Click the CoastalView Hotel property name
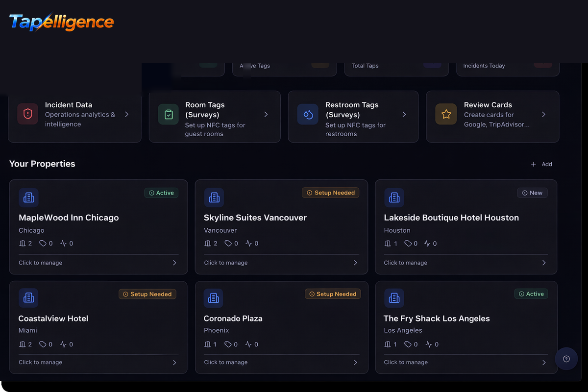Screen dimensions: 588x392 tap(53, 318)
